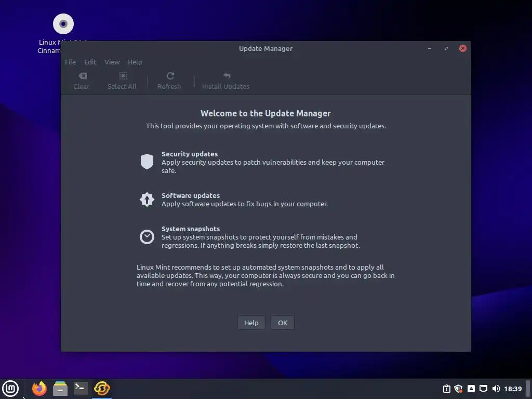
Task: Click the Update Manager title bar text
Action: pos(265,48)
